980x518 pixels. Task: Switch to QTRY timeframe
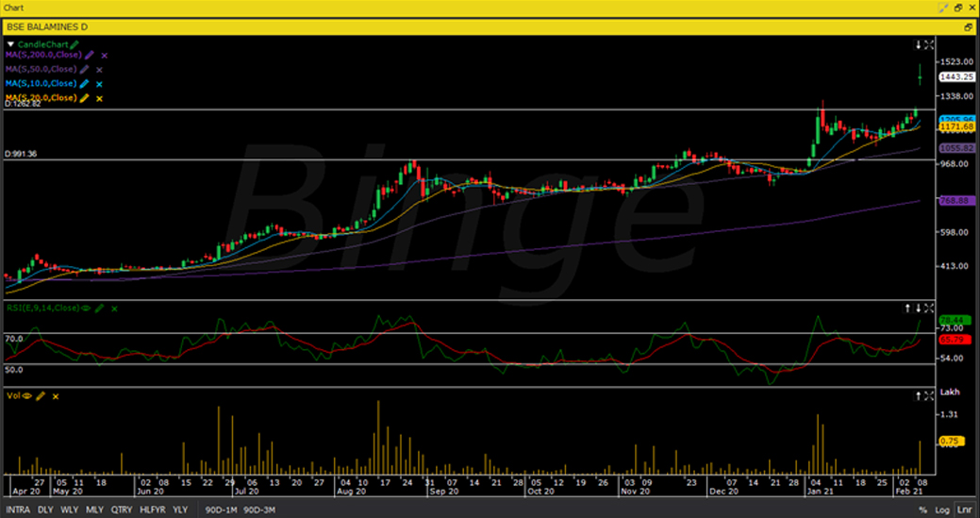122,510
